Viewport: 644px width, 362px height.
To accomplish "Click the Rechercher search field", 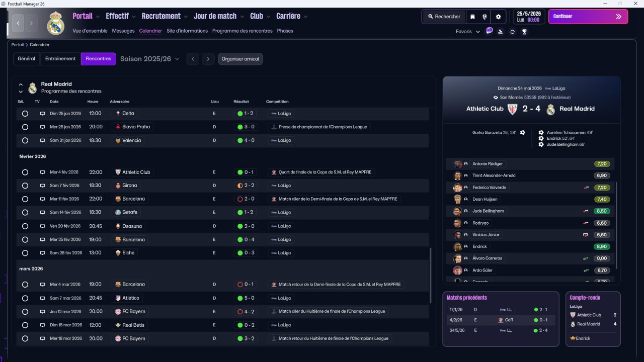I will click(x=444, y=17).
